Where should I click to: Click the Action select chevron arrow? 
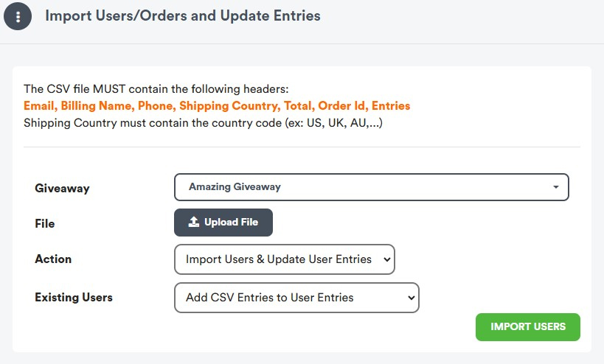click(386, 259)
